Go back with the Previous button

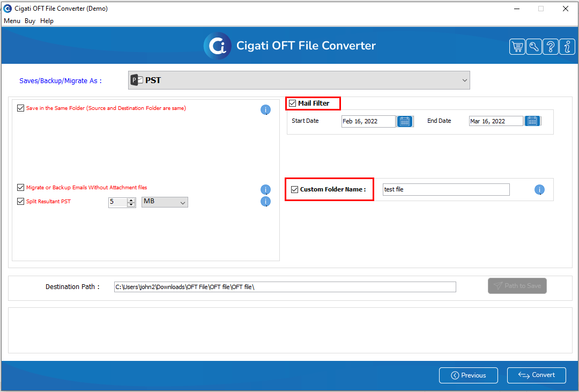(469, 375)
